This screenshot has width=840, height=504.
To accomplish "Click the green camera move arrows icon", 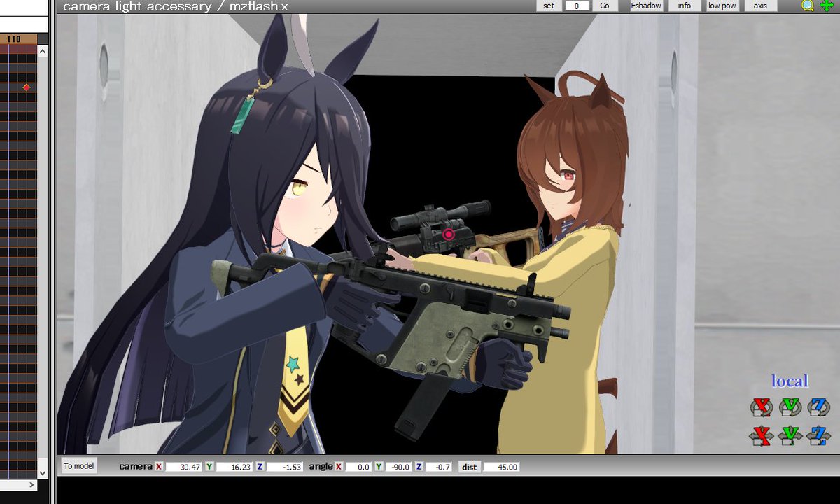I will [826, 6].
